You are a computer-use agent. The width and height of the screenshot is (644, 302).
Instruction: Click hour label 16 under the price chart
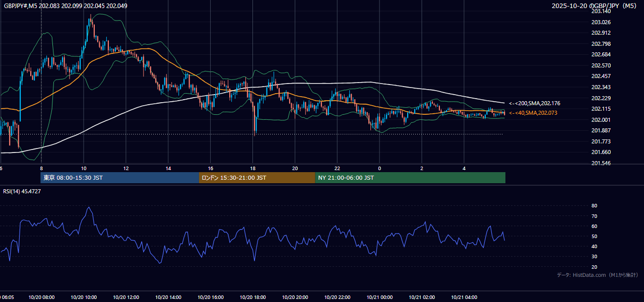click(x=211, y=169)
